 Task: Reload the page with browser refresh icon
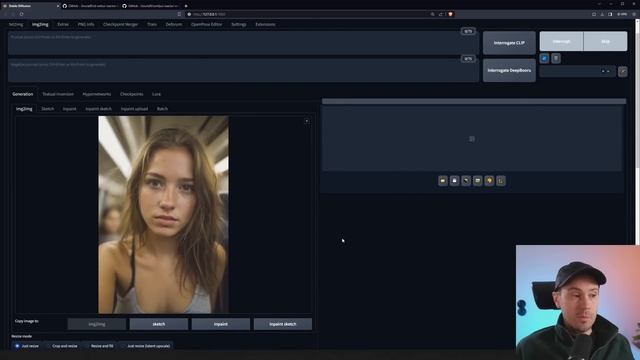tap(22, 14)
